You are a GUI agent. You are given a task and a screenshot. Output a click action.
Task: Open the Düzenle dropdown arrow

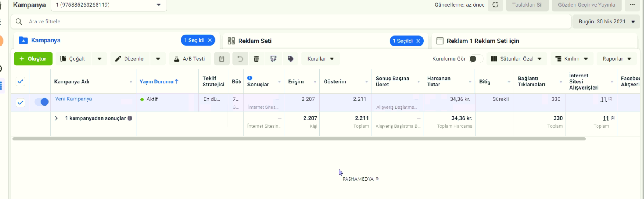tap(158, 59)
